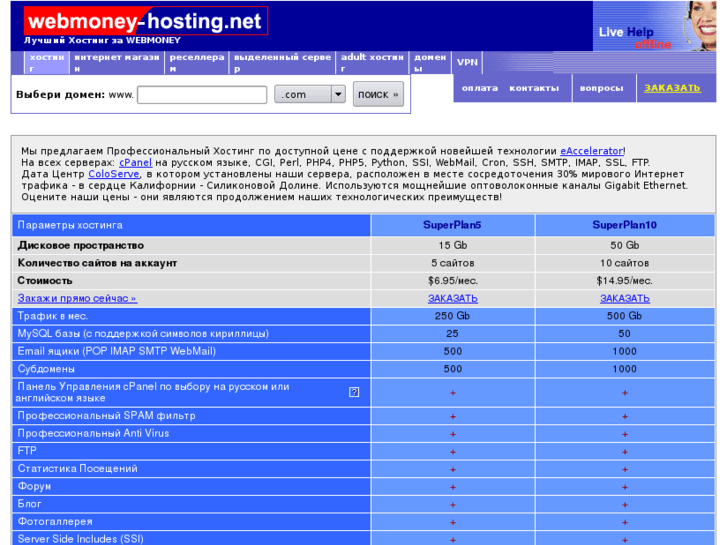Click the Стоимость row label
Image resolution: width=727 pixels, height=545 pixels.
45,281
